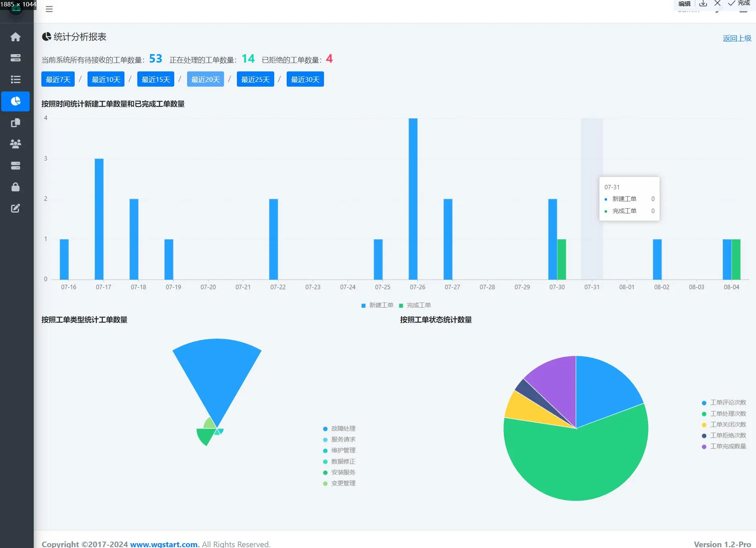
Task: Toggle 完成工单 series in bar chart legend
Action: coord(415,305)
